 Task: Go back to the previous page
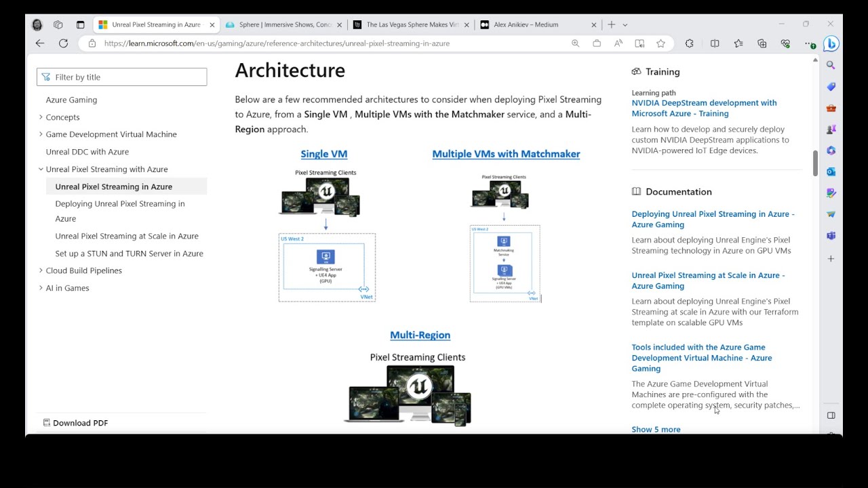(40, 43)
